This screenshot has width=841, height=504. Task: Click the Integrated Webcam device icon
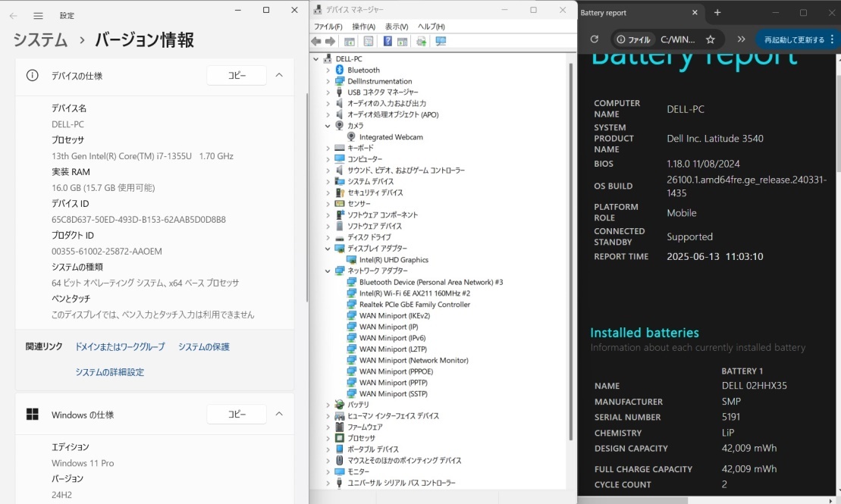351,136
